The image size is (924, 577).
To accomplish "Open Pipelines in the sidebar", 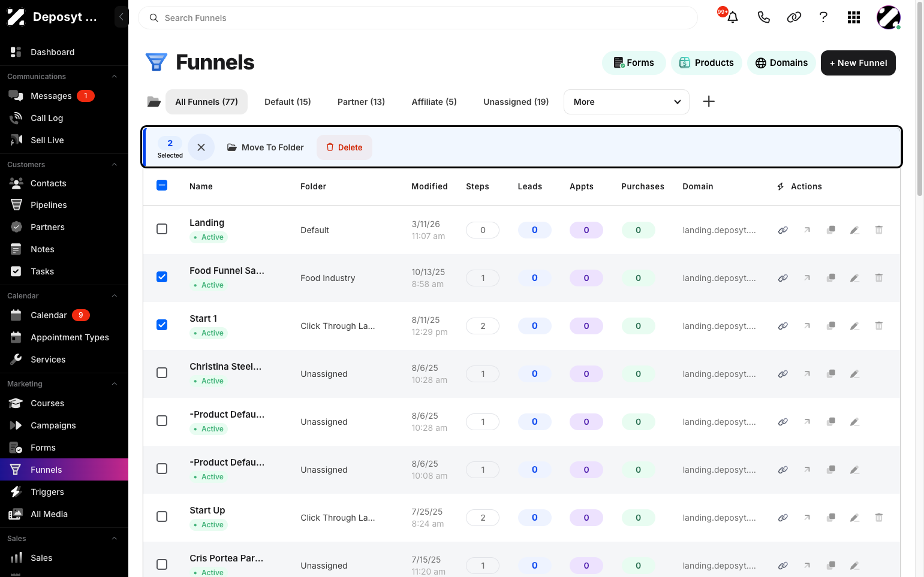I will (x=64, y=205).
